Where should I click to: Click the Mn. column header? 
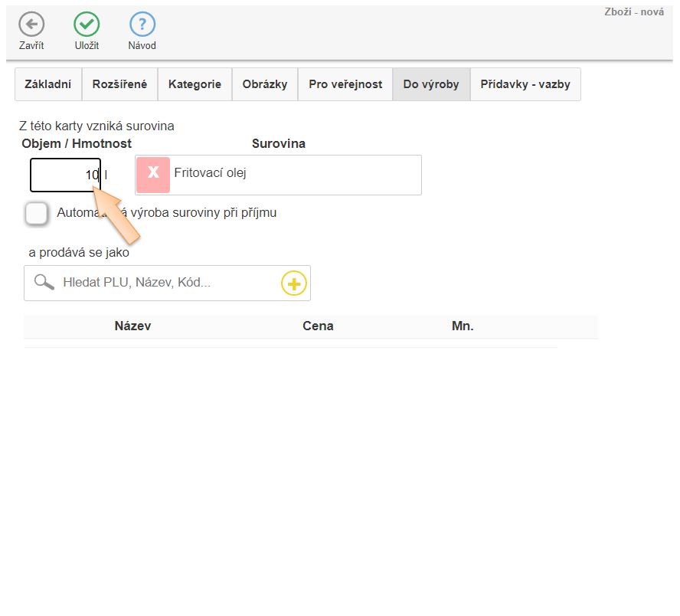(463, 326)
